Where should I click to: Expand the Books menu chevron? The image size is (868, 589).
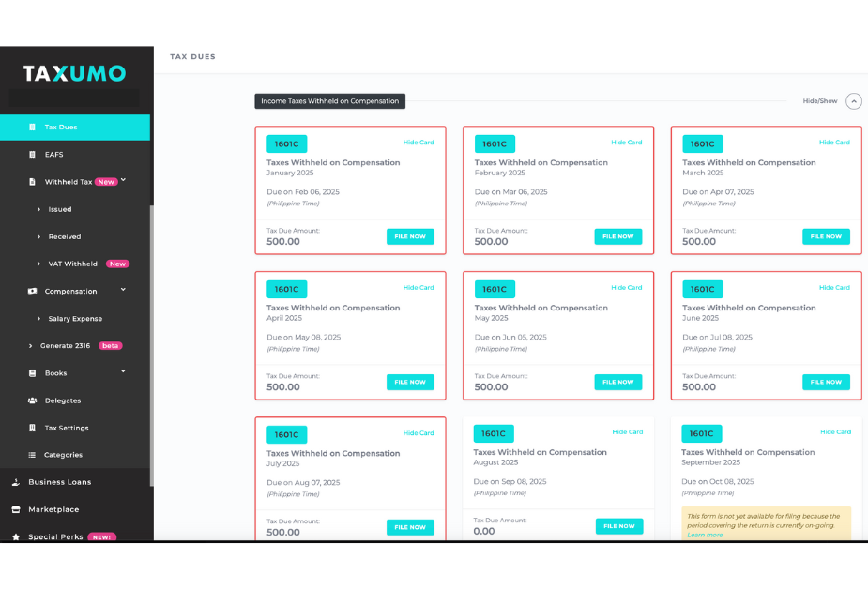124,371
